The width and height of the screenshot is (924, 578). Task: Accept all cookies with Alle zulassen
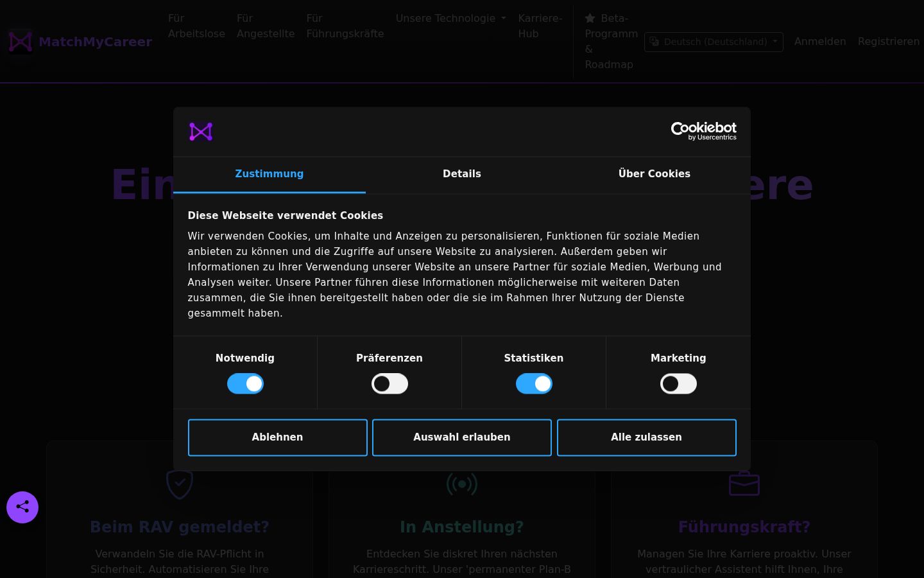pos(647,437)
